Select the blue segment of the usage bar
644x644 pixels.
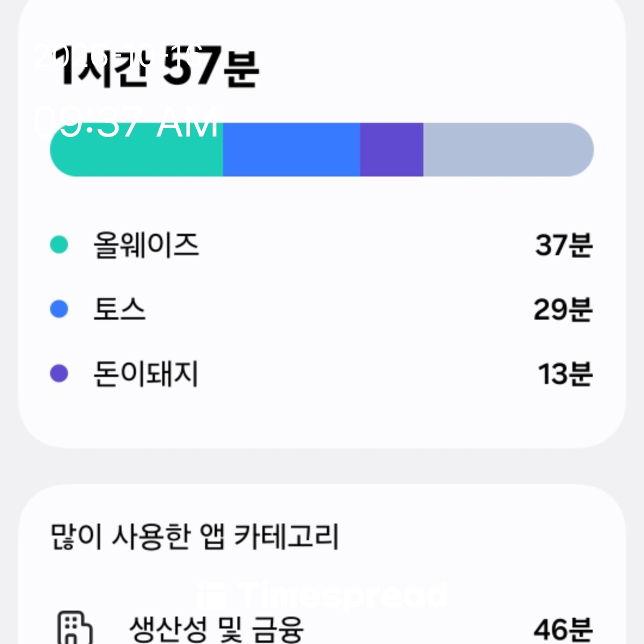pos(292,150)
